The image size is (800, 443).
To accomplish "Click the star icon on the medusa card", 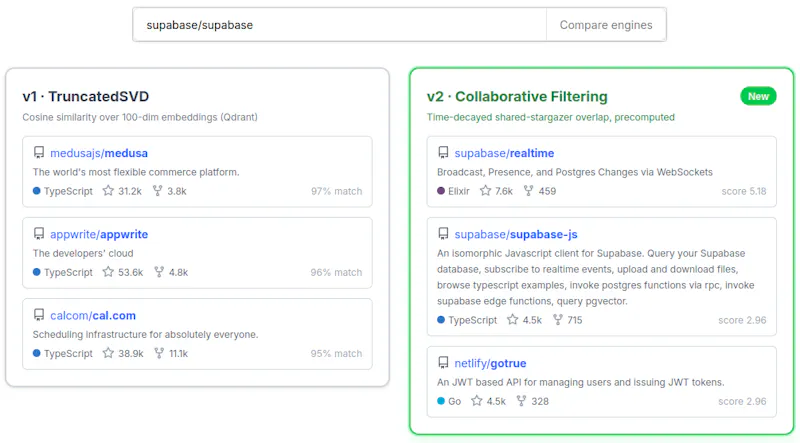I will coord(108,191).
